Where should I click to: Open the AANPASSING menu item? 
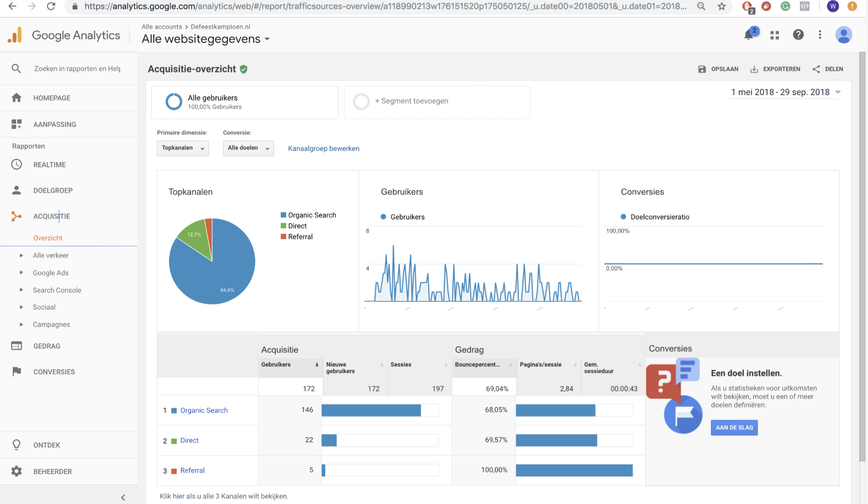click(55, 124)
